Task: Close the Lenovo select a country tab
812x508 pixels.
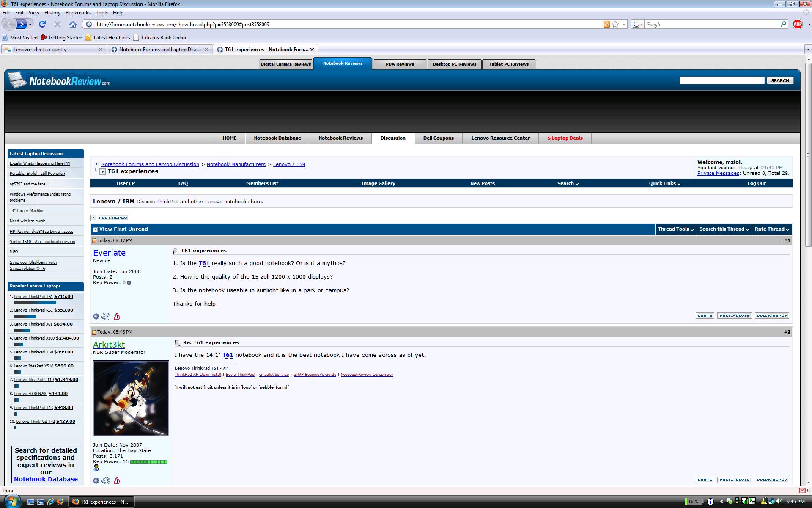Action: click(x=101, y=50)
